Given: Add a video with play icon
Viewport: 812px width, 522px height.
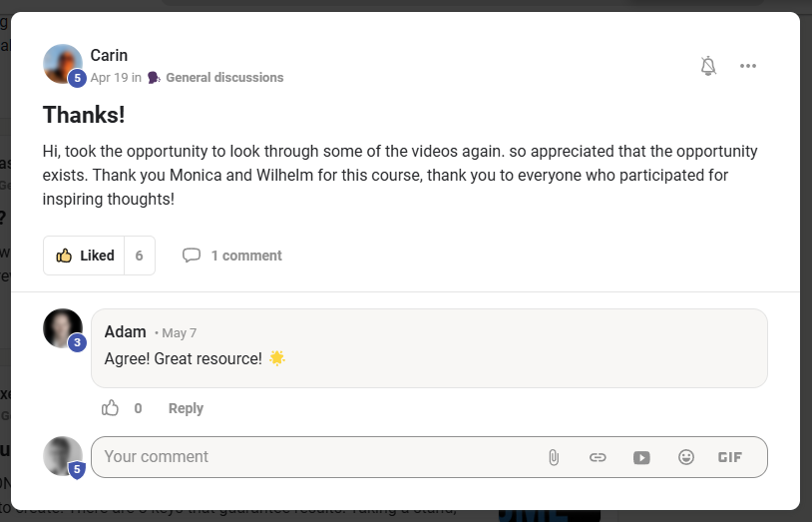Looking at the screenshot, I should point(641,457).
